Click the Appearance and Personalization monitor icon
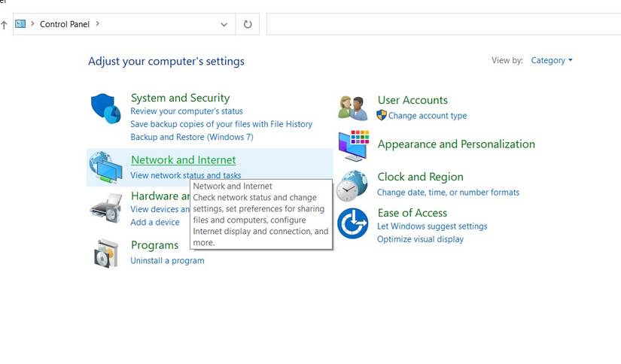This screenshot has height=364, width=621. coord(354,146)
